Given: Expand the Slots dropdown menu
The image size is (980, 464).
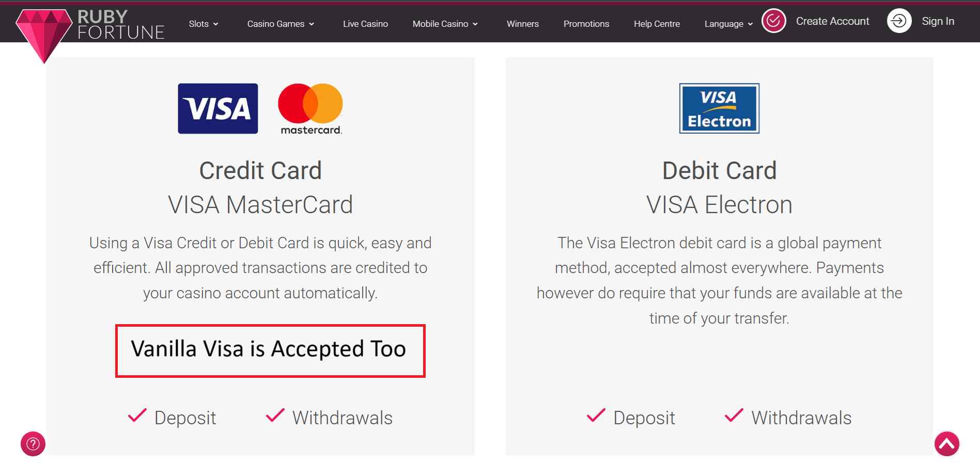Looking at the screenshot, I should point(204,24).
